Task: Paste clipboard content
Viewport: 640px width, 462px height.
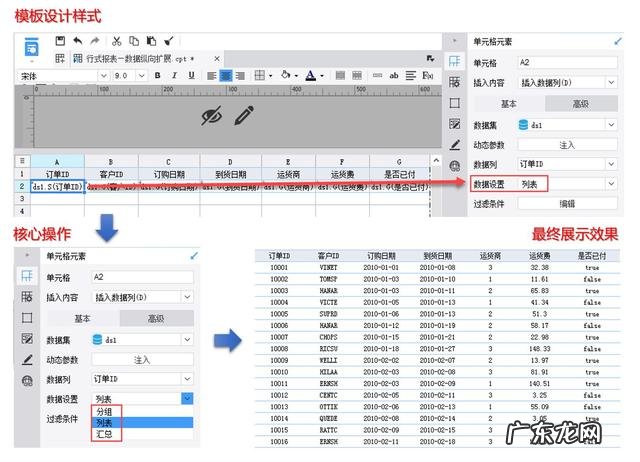Action: pos(151,41)
